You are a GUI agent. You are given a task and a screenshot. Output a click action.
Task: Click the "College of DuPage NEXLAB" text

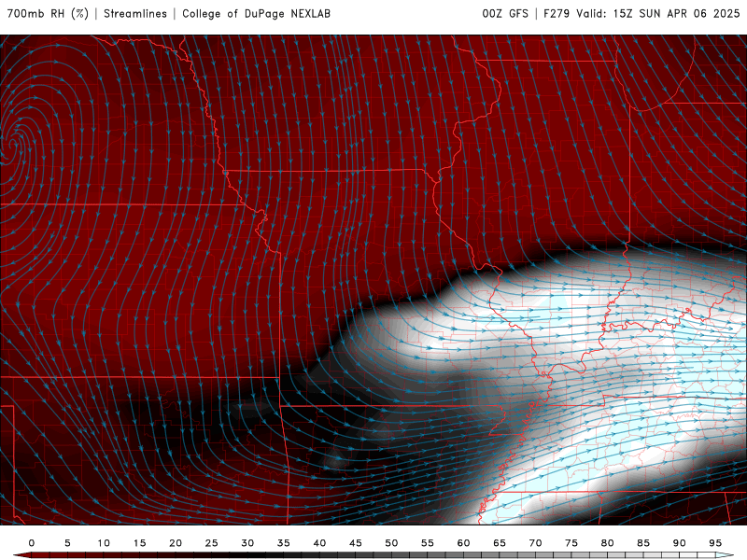(256, 14)
